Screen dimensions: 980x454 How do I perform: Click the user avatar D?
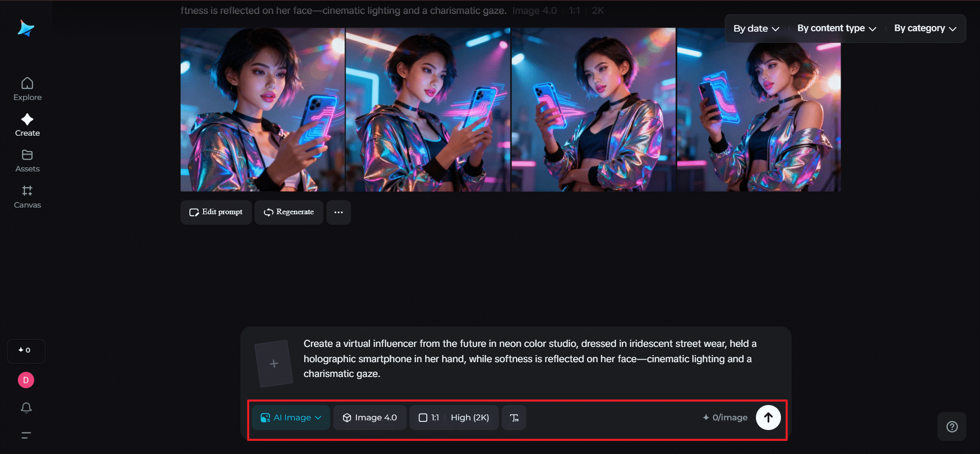[x=26, y=380]
